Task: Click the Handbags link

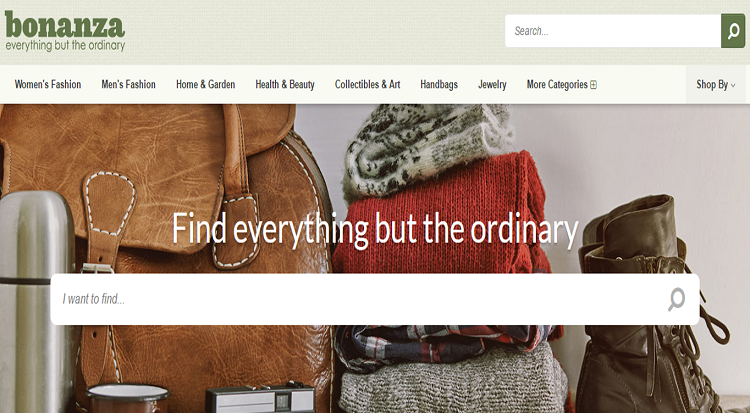Action: click(x=439, y=85)
